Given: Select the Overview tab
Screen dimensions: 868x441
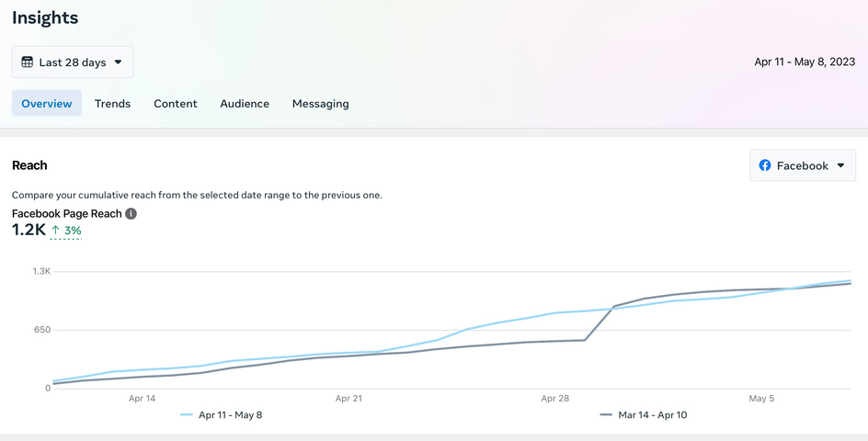Looking at the screenshot, I should click(47, 104).
